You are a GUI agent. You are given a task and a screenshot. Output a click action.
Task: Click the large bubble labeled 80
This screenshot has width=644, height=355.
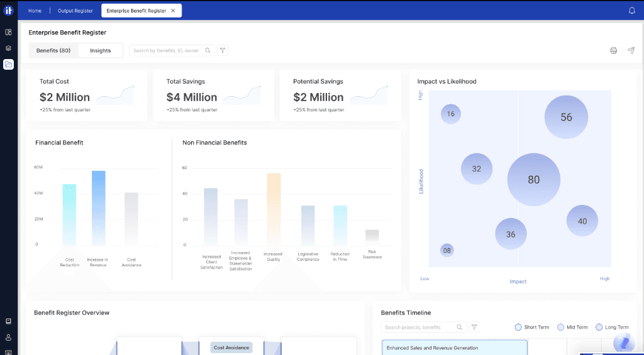pyautogui.click(x=533, y=179)
